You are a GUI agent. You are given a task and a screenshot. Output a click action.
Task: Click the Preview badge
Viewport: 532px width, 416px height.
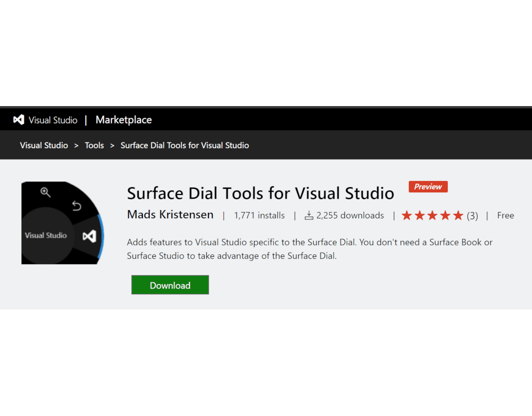[x=428, y=187]
